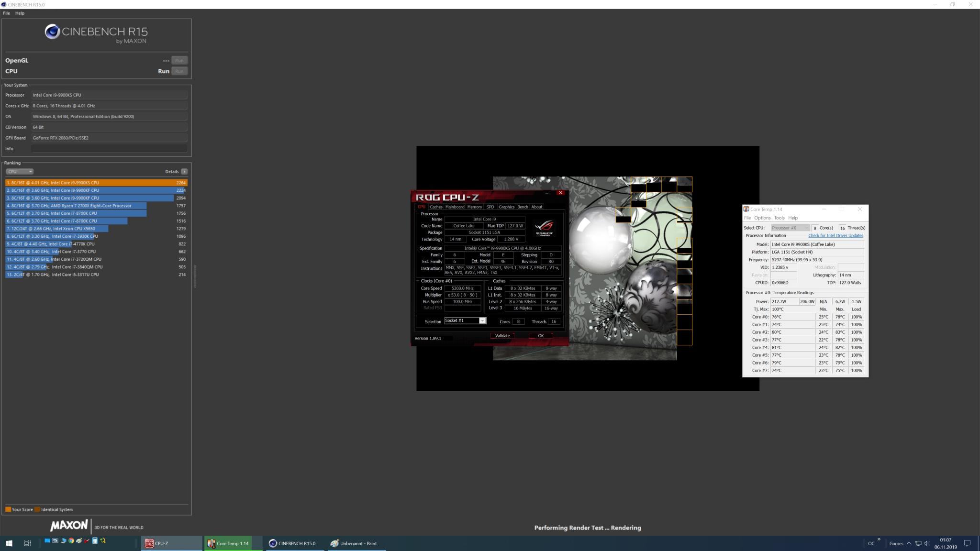Select ranking row 1 i9-9900KS score 2264
This screenshot has height=551, width=980.
coord(96,183)
